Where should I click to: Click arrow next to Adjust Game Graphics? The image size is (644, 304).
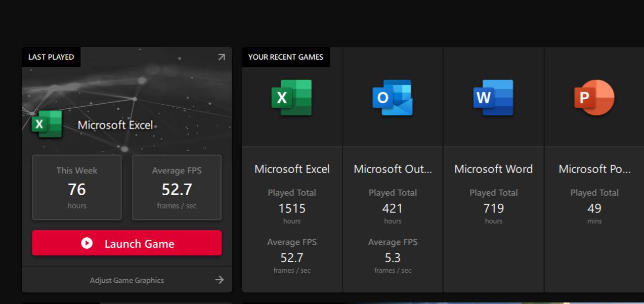point(220,280)
